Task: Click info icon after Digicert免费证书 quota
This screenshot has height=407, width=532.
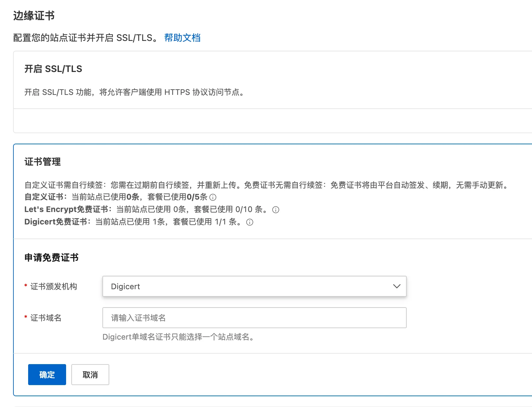Action: 250,222
